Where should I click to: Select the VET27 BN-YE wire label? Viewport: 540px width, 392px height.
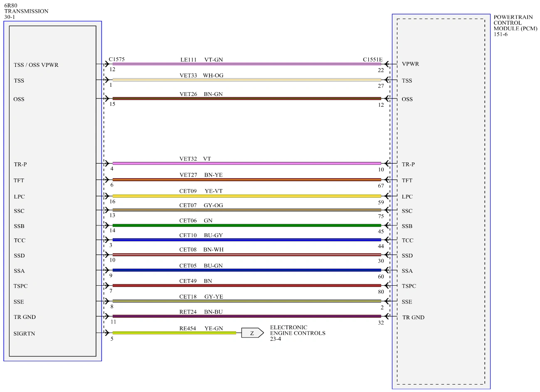click(x=201, y=175)
